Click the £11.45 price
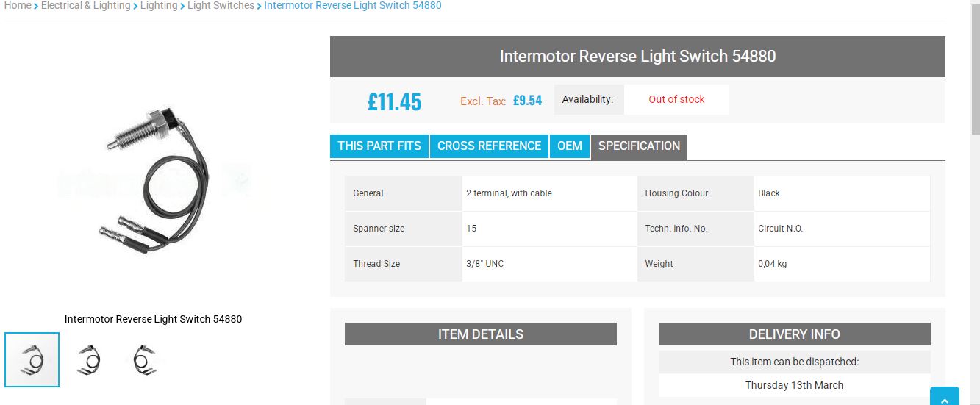 pos(395,101)
